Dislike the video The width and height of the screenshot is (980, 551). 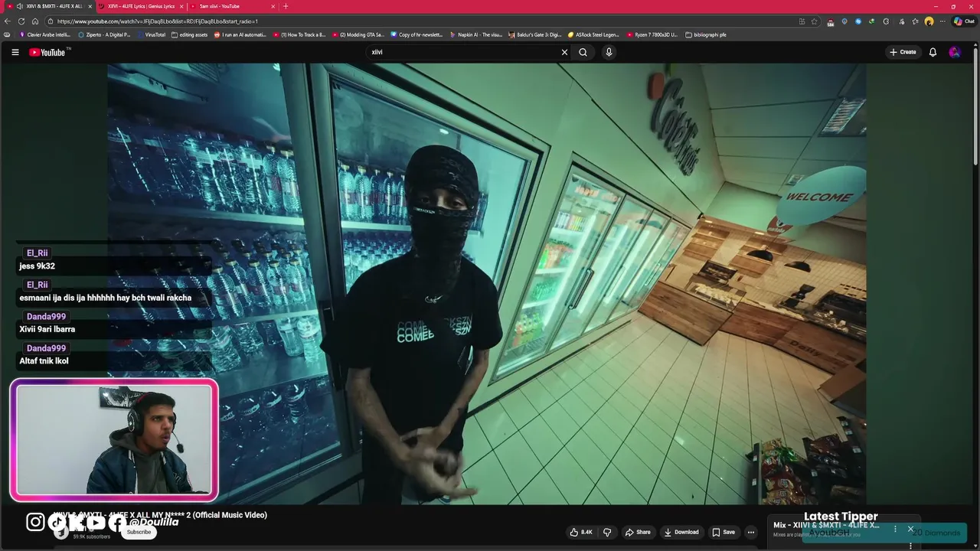[x=607, y=532]
